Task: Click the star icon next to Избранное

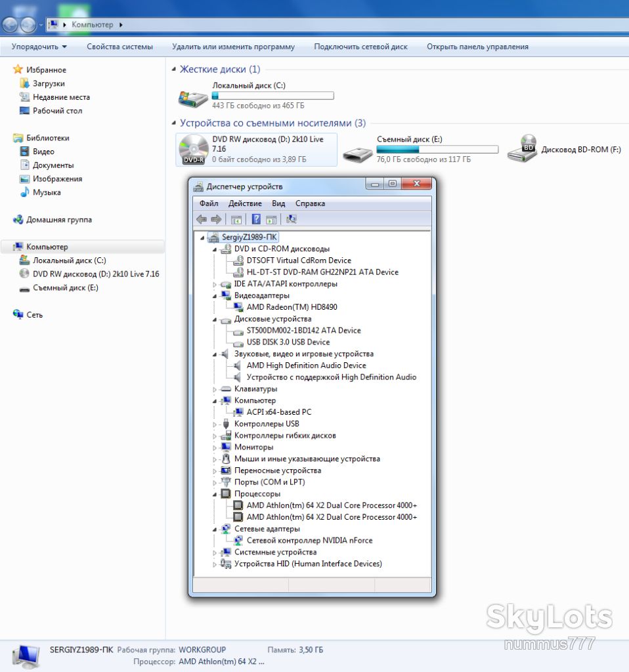Action: pyautogui.click(x=18, y=70)
